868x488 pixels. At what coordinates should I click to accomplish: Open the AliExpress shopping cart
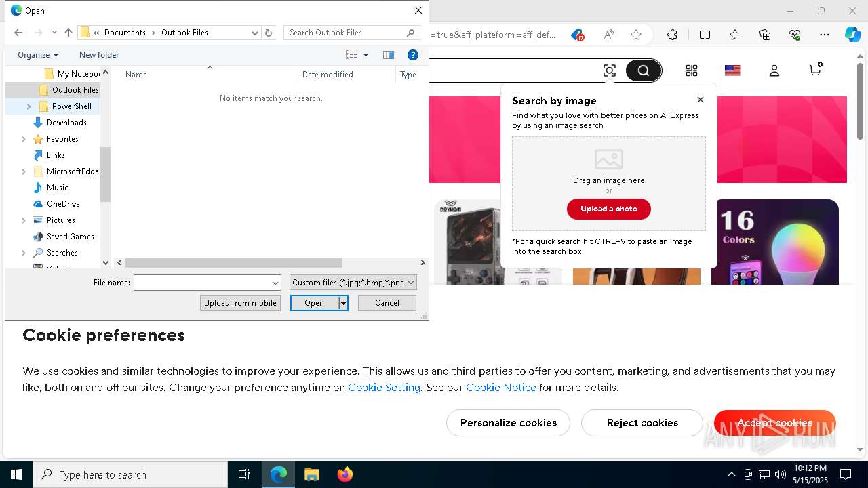point(816,69)
